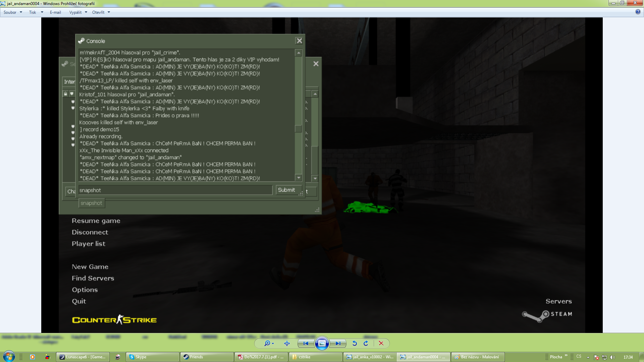Image resolution: width=644 pixels, height=362 pixels.
Task: Click the Console resize grip
Action: (x=301, y=193)
